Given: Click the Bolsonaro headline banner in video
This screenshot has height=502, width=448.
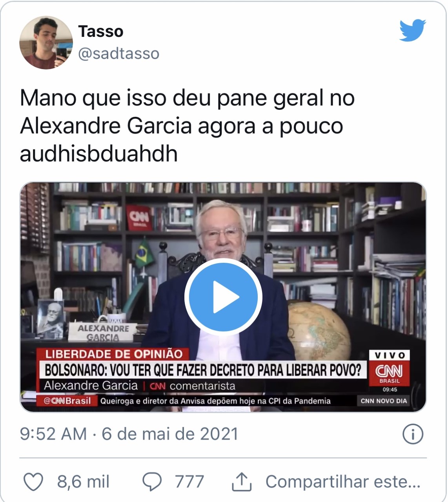Looking at the screenshot, I should (202, 370).
